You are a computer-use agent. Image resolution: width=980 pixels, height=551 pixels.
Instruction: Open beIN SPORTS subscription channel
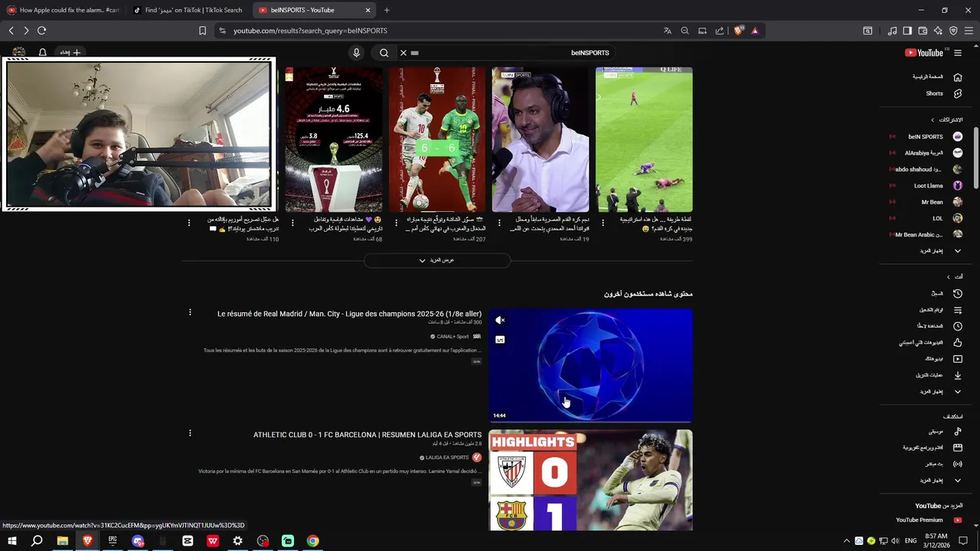coord(927,137)
